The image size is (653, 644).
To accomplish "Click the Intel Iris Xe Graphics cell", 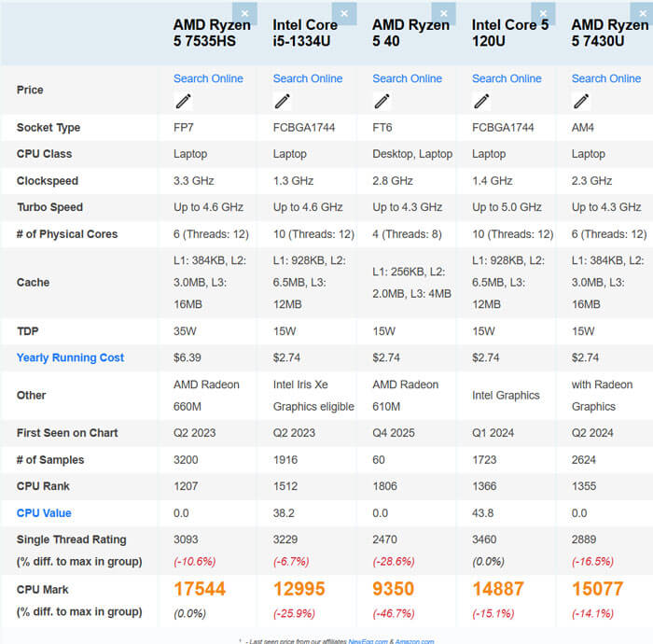I will [313, 396].
